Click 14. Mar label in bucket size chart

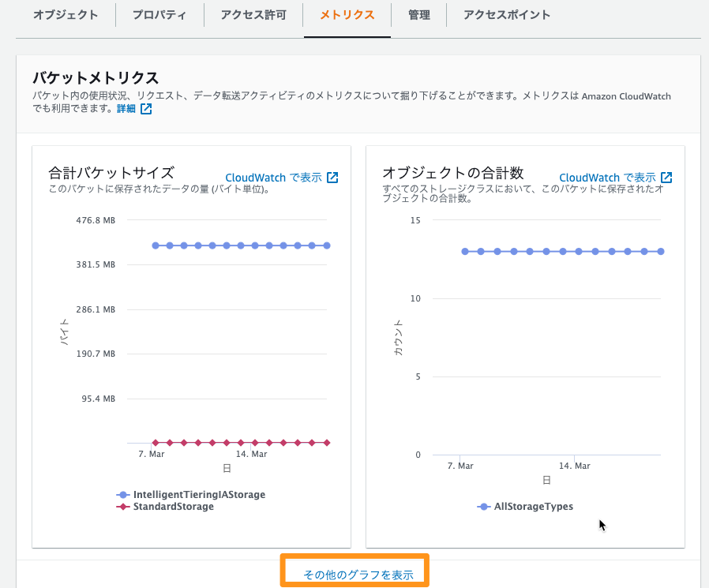251,454
